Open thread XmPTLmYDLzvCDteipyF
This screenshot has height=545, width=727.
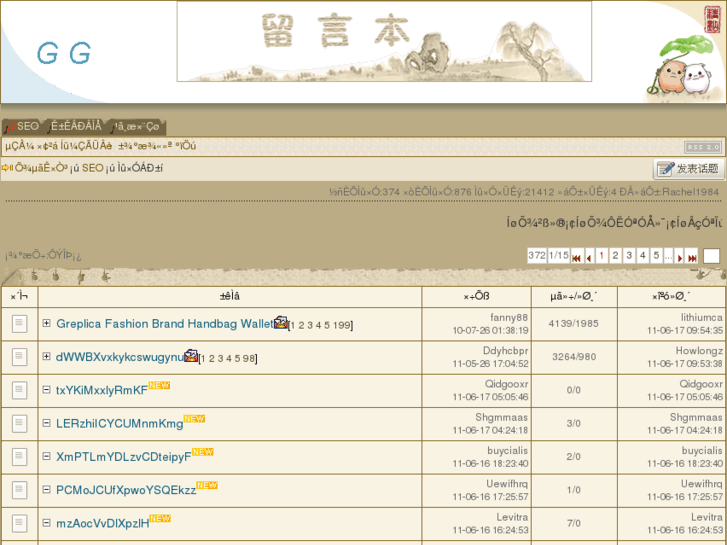point(123,457)
